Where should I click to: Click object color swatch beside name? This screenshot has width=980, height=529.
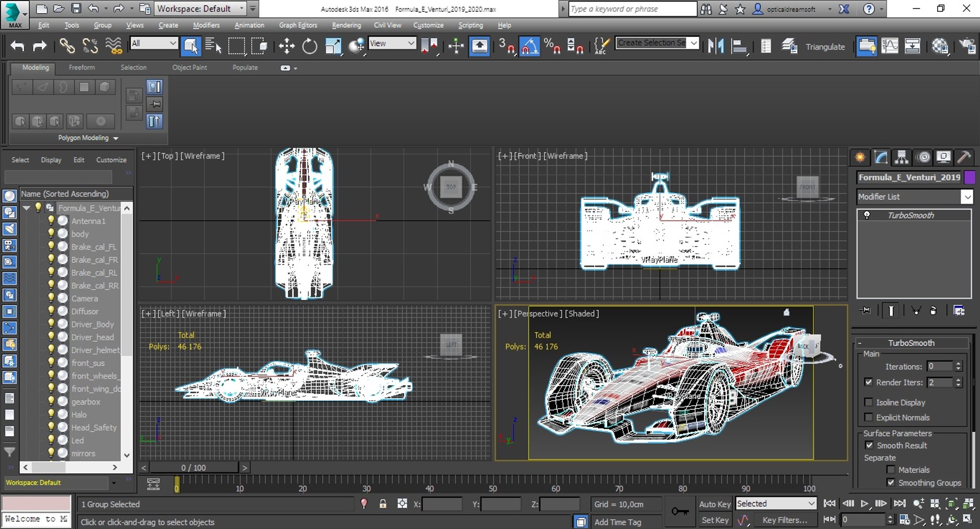tap(969, 178)
